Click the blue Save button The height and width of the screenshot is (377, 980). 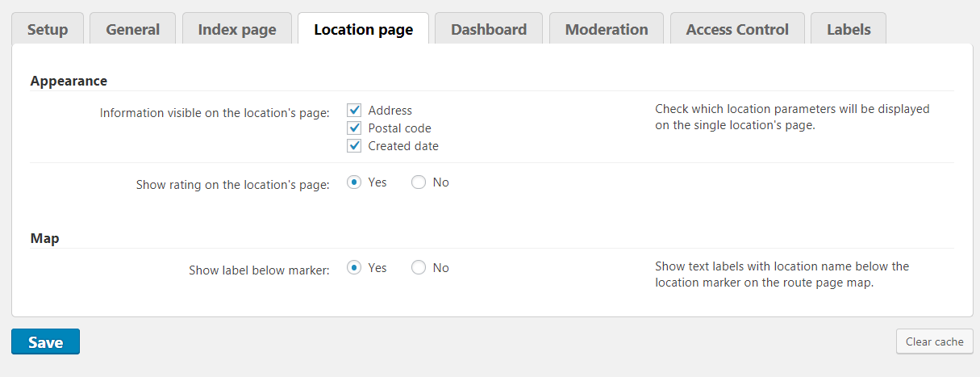coord(45,341)
